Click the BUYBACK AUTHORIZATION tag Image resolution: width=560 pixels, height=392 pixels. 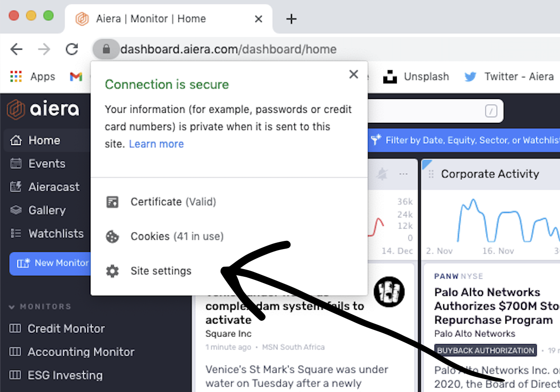pyautogui.click(x=485, y=350)
